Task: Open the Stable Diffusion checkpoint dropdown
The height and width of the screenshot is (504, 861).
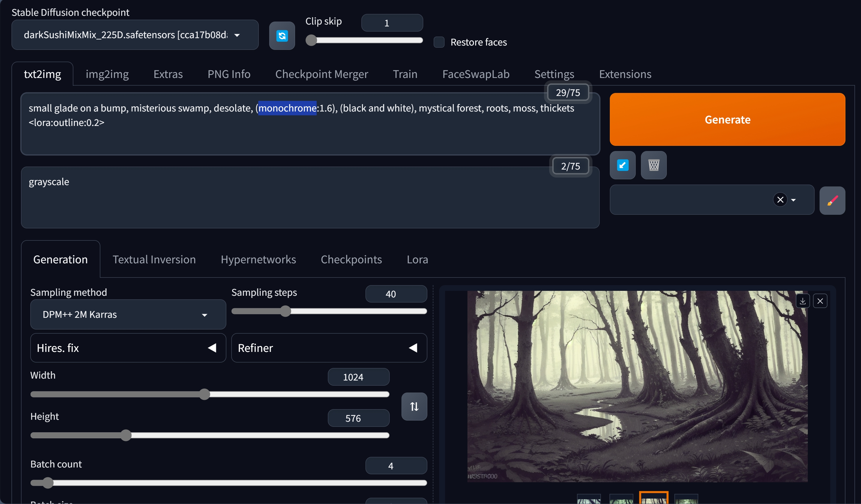Action: (x=135, y=35)
